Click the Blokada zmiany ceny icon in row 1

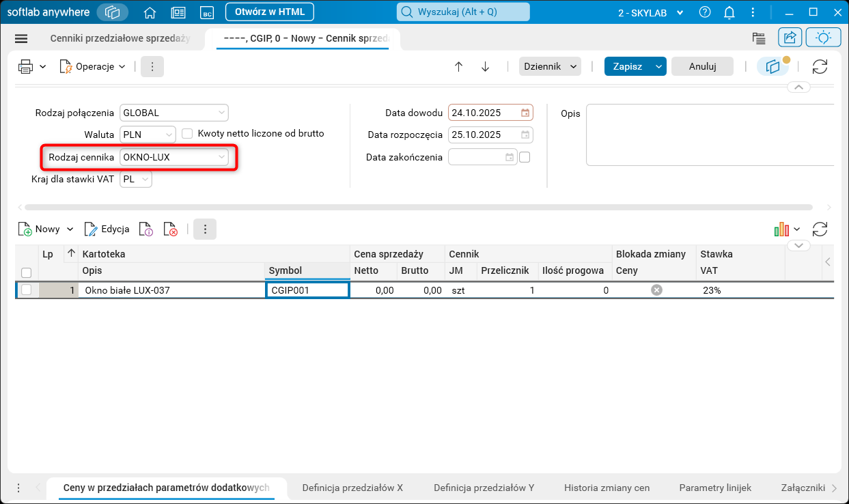click(656, 290)
